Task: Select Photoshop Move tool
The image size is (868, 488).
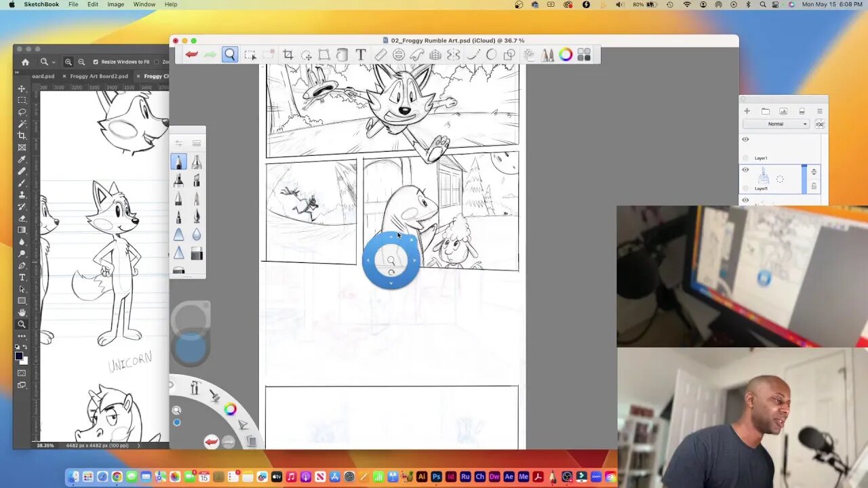Action: click(x=22, y=89)
